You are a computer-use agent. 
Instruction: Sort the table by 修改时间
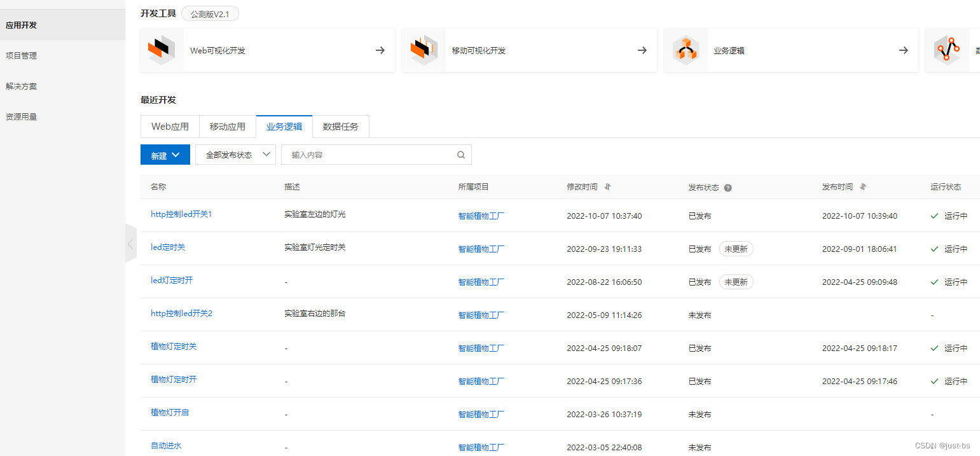(x=608, y=186)
